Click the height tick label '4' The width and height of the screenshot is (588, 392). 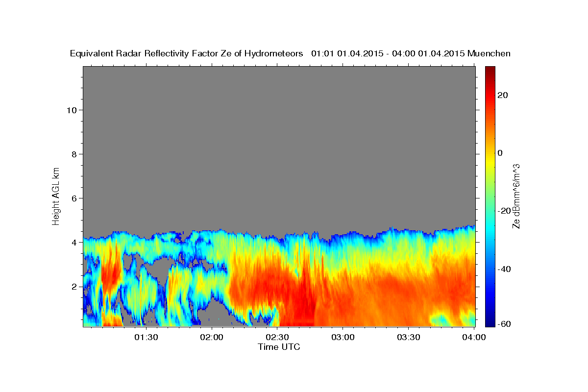point(73,242)
